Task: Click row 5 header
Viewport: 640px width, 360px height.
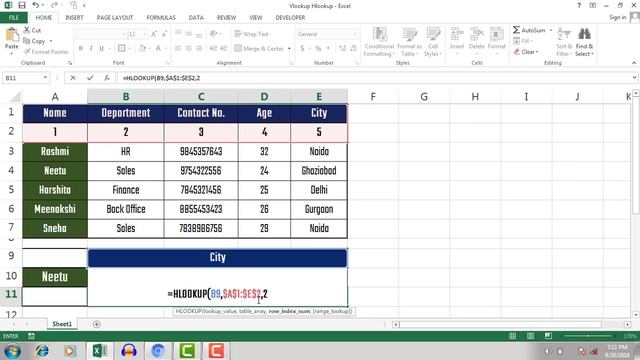Action: point(11,189)
